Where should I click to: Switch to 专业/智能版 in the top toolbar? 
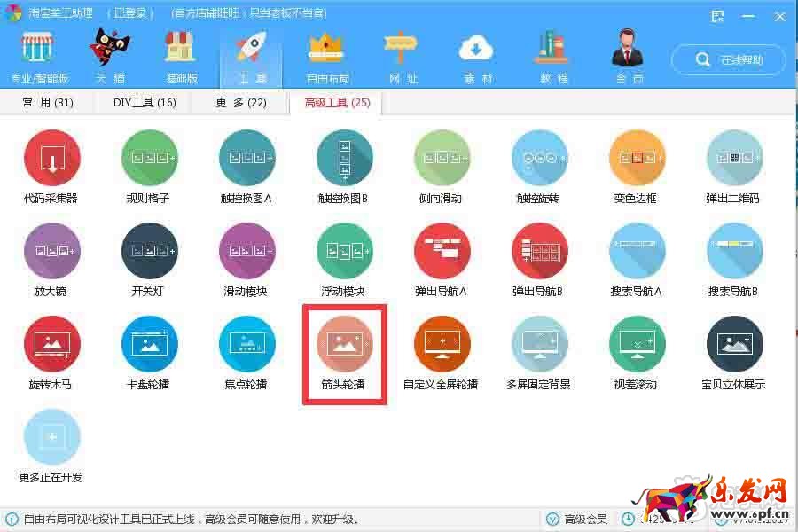click(x=39, y=57)
